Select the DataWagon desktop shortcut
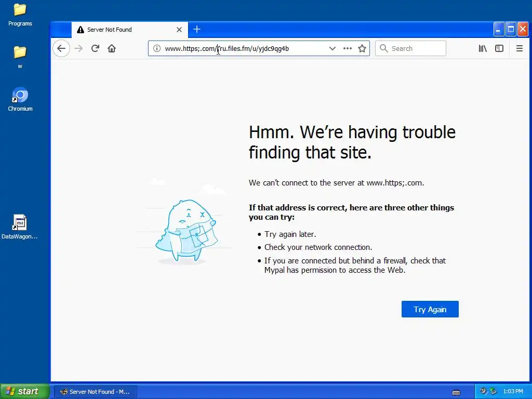 click(x=20, y=227)
